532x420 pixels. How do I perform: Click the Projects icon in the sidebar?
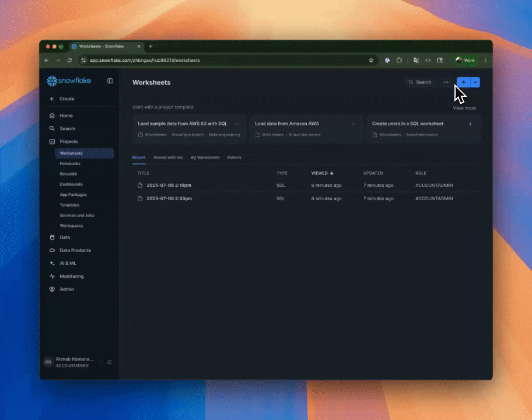point(52,141)
